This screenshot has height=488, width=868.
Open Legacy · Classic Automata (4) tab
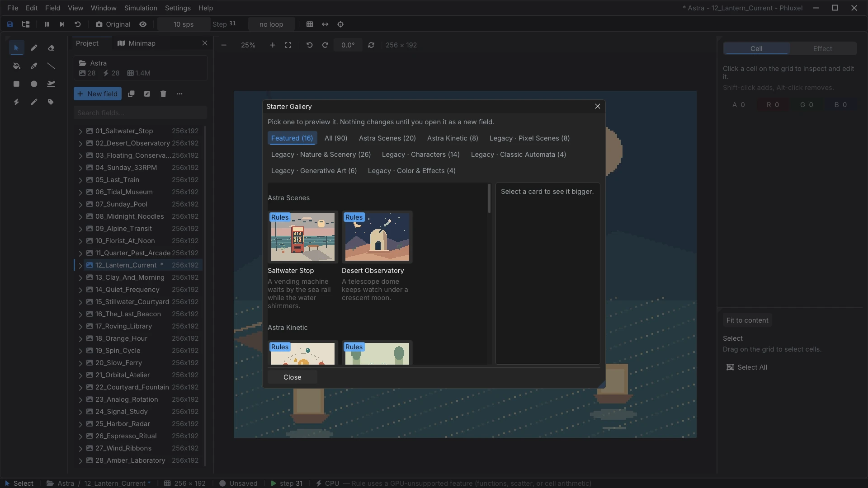click(519, 155)
